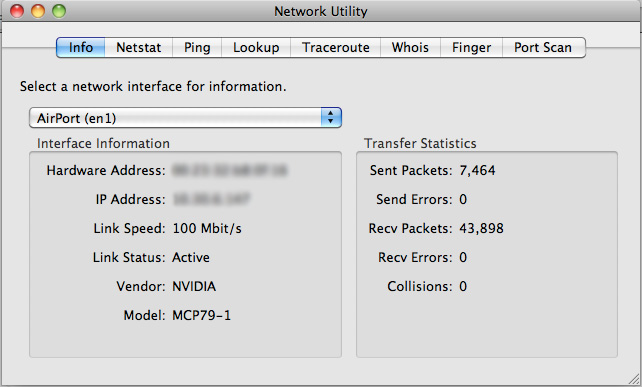Select the Lookup tab
642x387 pixels.
(256, 48)
